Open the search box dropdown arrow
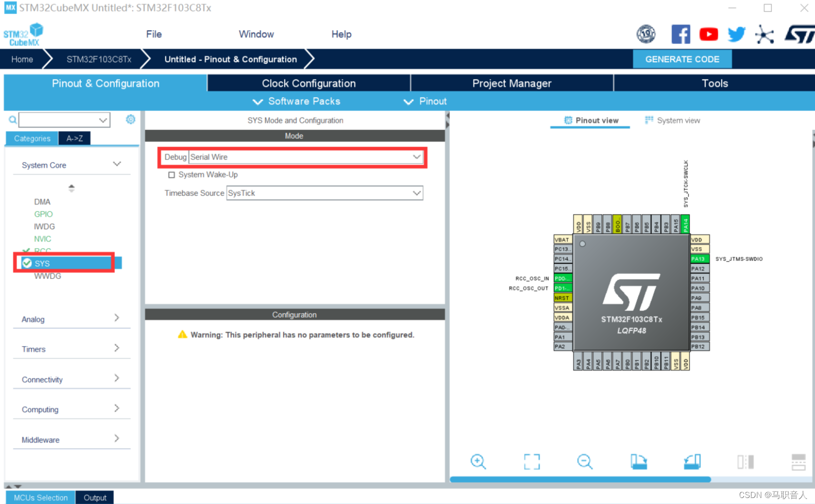 [102, 120]
